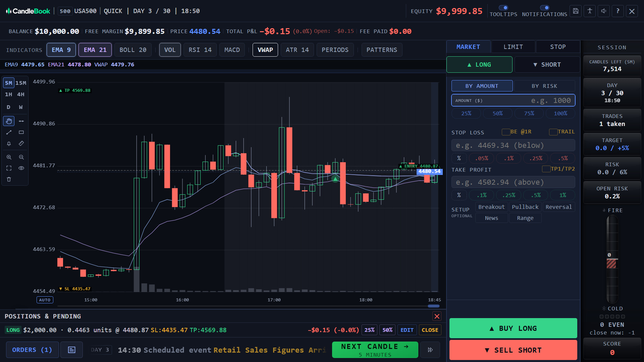Select the 15M timeframe
The height and width of the screenshot is (362, 644).
[x=21, y=83]
